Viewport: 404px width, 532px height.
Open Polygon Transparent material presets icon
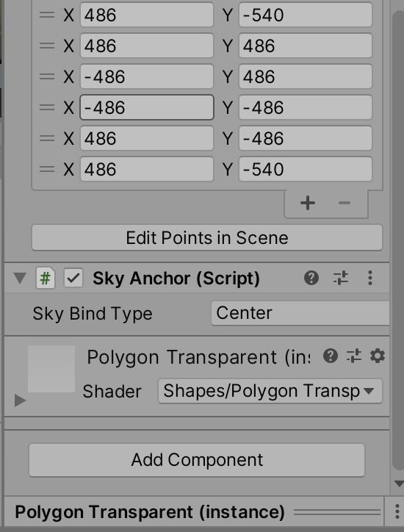[354, 356]
